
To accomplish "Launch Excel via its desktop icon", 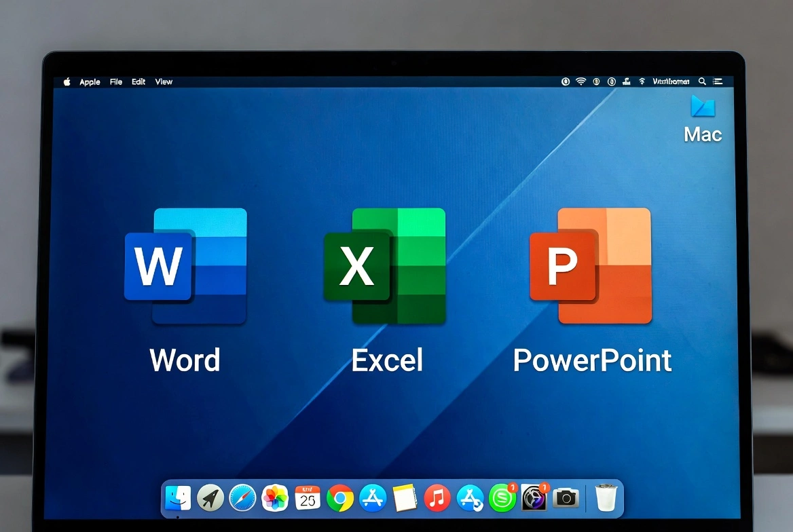I will pyautogui.click(x=388, y=267).
